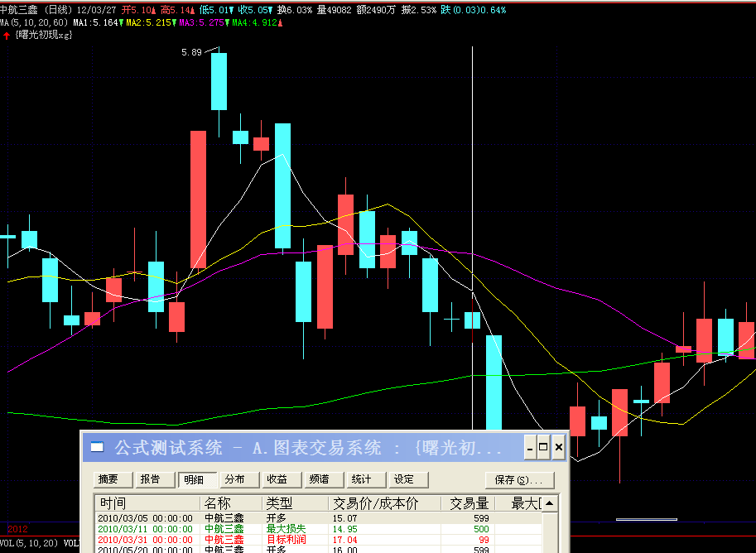This screenshot has height=553, width=756.
Task: Show the 分布 distribution tab
Action: (235, 479)
